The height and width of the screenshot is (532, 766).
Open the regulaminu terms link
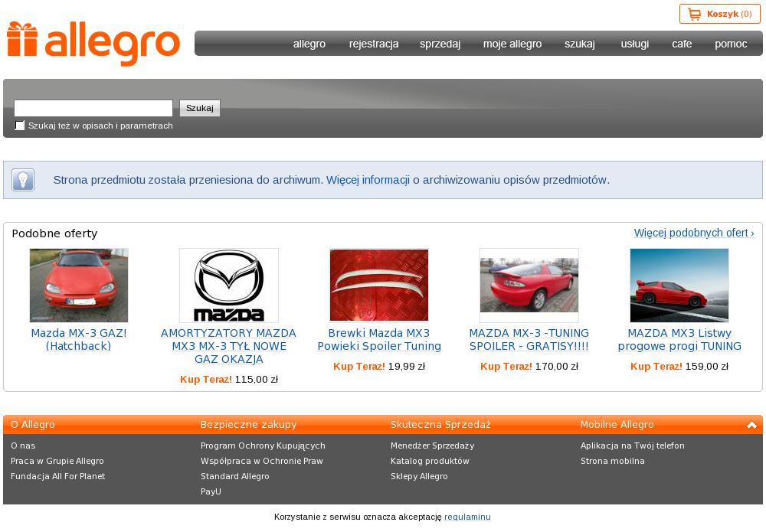467,517
